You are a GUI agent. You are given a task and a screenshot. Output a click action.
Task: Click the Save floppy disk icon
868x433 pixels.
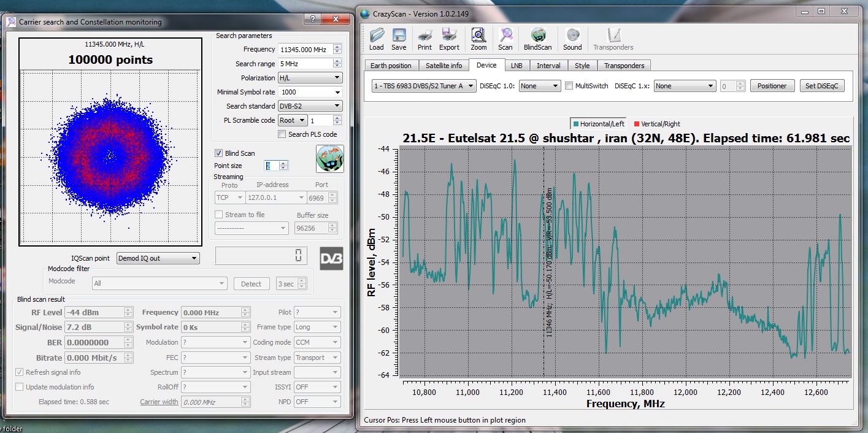tap(399, 39)
